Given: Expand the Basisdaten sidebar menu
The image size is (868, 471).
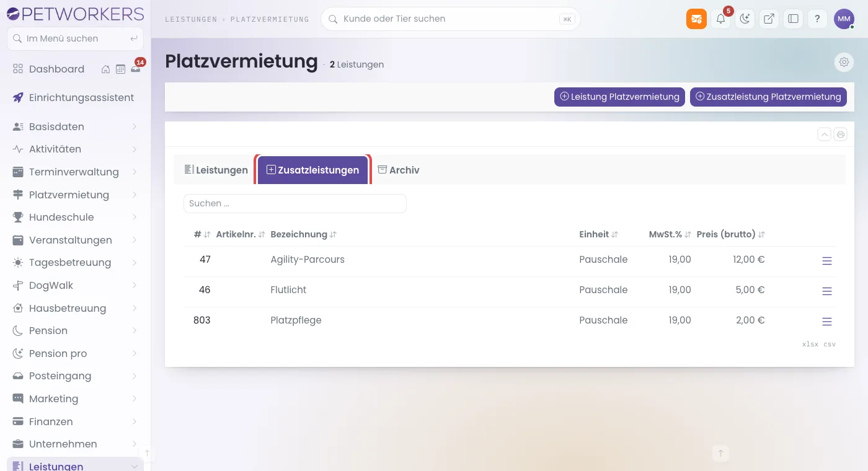Looking at the screenshot, I should 75,126.
